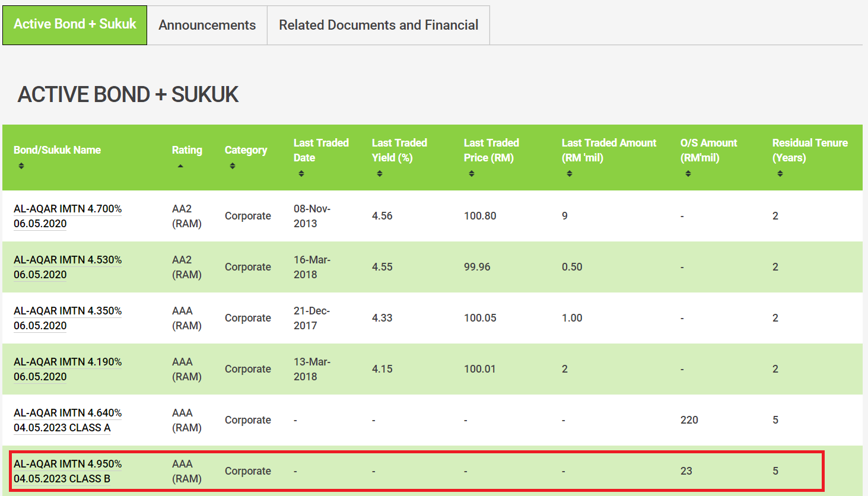The image size is (868, 496).
Task: Click Last Traded Date header text
Action: coord(321,150)
